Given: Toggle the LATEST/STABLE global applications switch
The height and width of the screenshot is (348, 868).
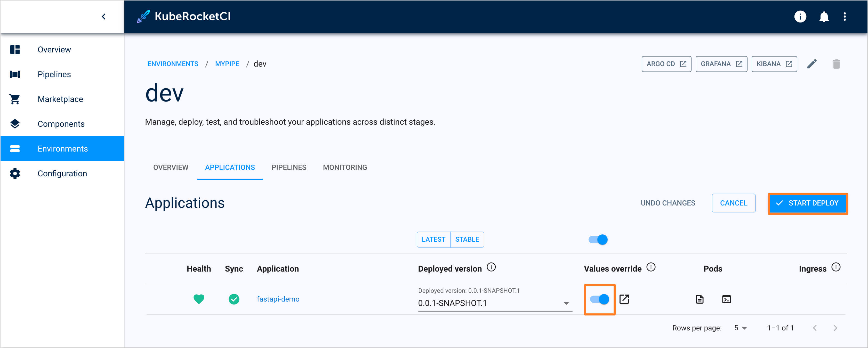Looking at the screenshot, I should [x=599, y=239].
